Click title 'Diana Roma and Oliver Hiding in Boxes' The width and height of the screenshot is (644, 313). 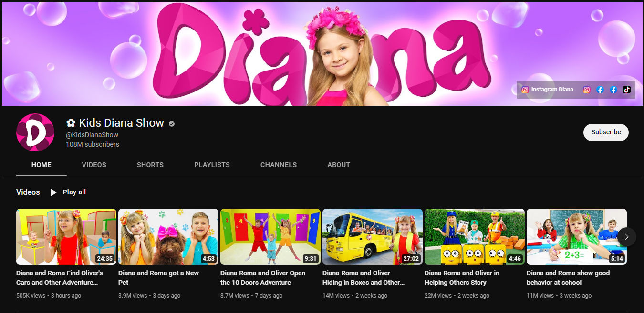tap(364, 278)
